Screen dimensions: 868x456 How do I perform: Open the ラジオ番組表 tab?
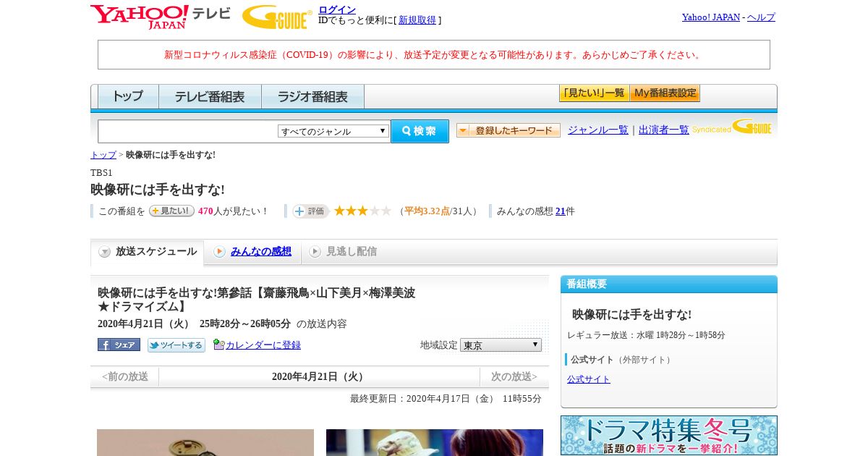point(312,96)
